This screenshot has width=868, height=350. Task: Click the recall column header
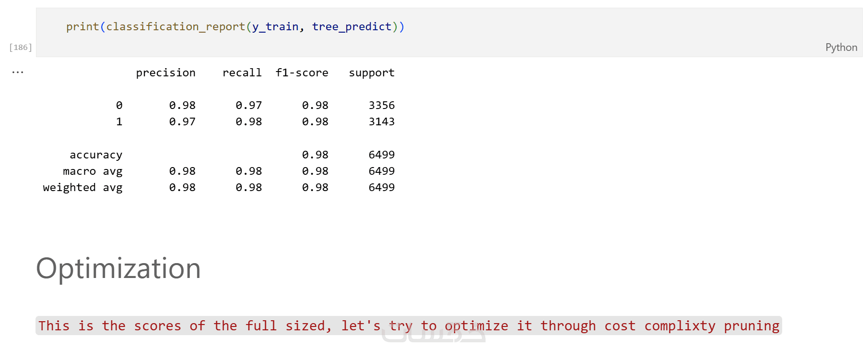click(242, 72)
